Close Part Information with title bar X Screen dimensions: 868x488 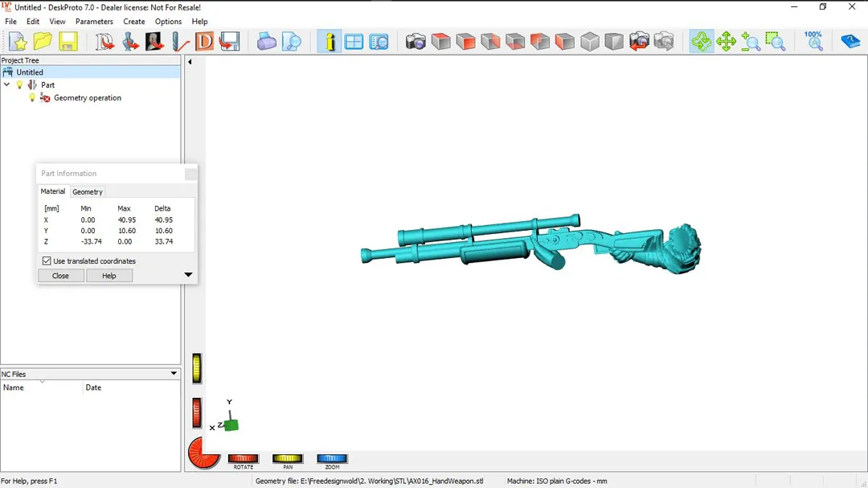tap(190, 174)
